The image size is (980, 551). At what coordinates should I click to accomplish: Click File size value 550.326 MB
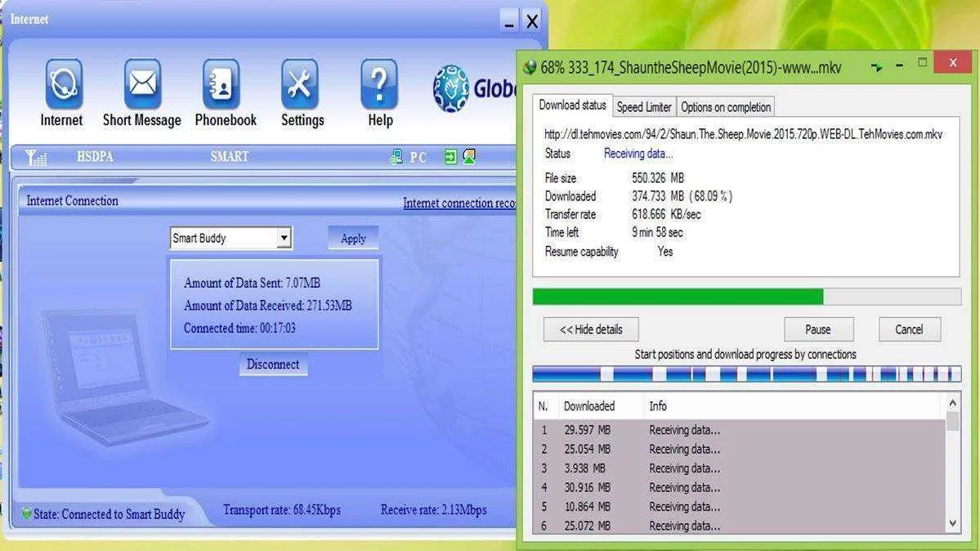(x=657, y=178)
